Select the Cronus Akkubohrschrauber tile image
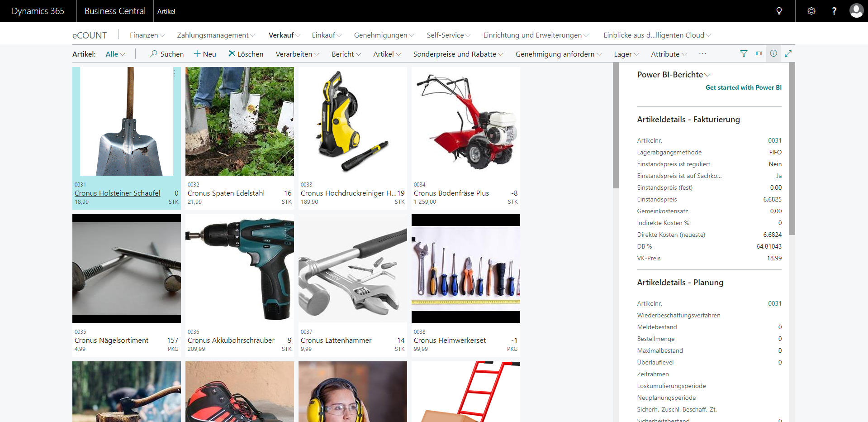Screen dimensions: 868x422 (240, 269)
